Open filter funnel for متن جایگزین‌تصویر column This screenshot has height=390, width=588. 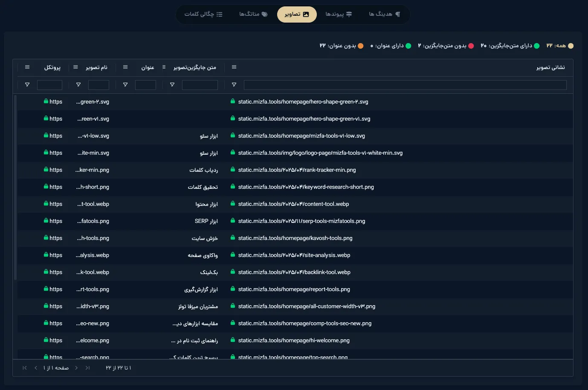tap(172, 85)
